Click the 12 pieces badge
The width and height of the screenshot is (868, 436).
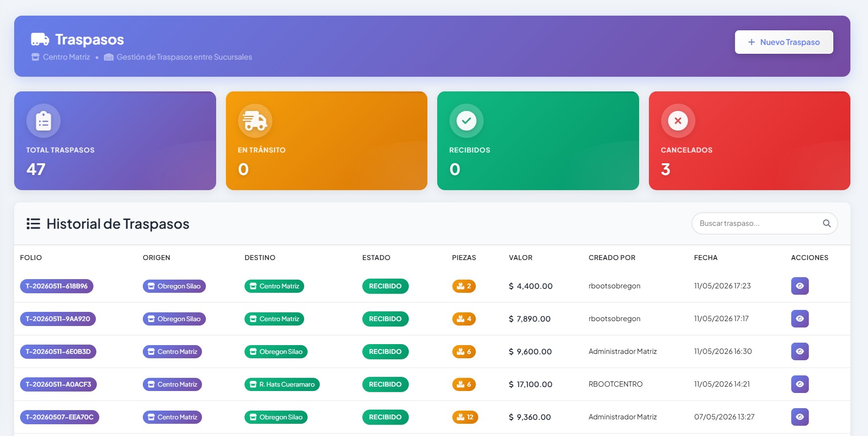(x=465, y=417)
